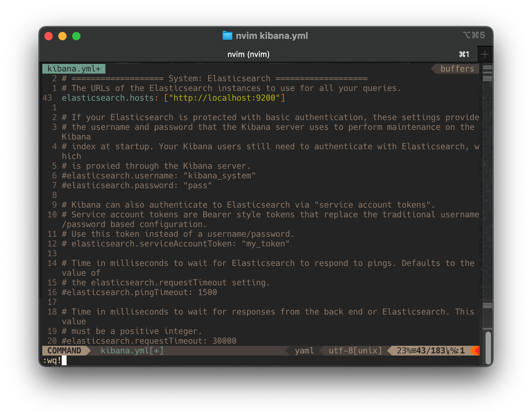Click the folder icon in the title bar
This screenshot has height=418, width=532.
pyautogui.click(x=227, y=35)
